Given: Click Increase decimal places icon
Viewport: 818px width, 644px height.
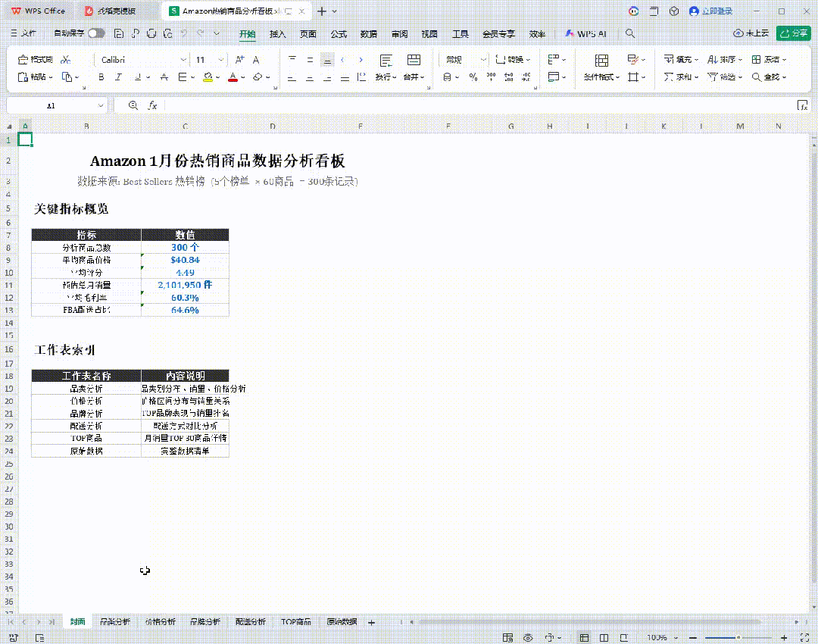Looking at the screenshot, I should click(509, 77).
